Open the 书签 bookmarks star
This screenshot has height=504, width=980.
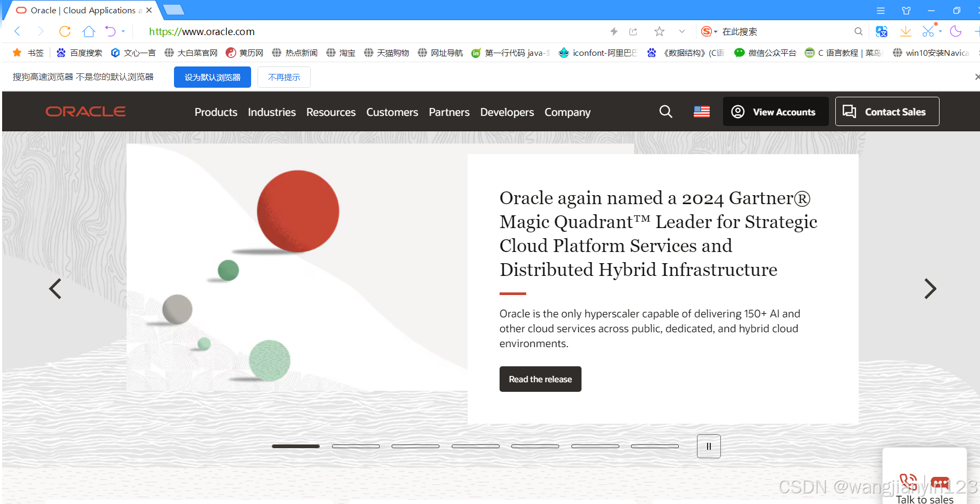(28, 53)
